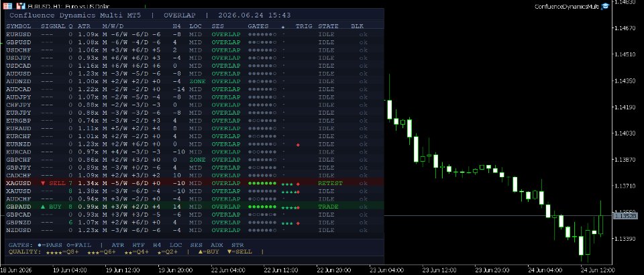The width and height of the screenshot is (644, 275).
Task: Click the green up arrow in the GBPAUD row
Action: pyautogui.click(x=44, y=207)
